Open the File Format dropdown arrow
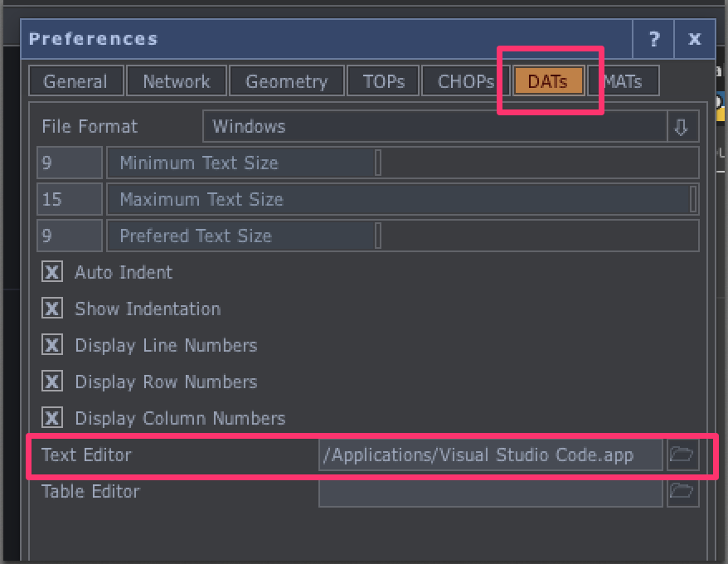Image resolution: width=728 pixels, height=564 pixels. 682,127
